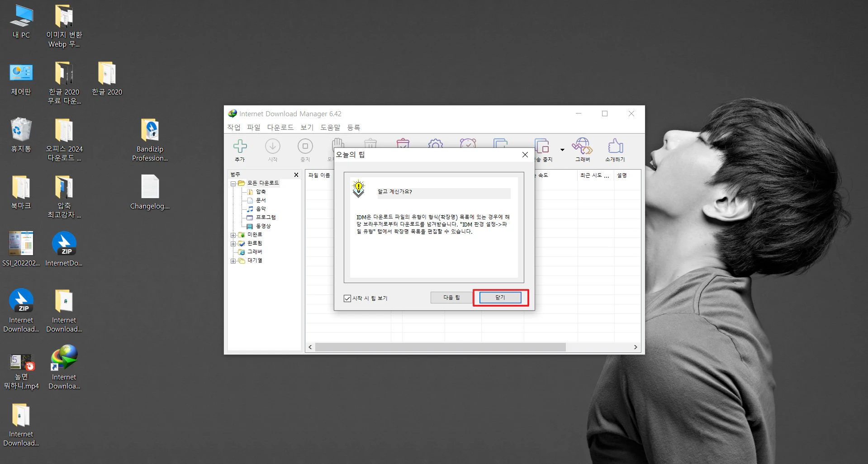Viewport: 868px width, 464px height.
Task: Select 음악 category in tree
Action: pyautogui.click(x=261, y=209)
